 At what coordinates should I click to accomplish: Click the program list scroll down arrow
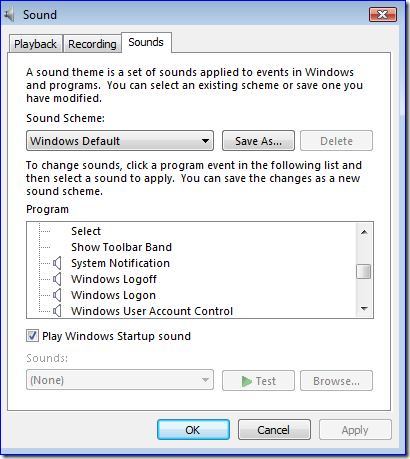364,309
